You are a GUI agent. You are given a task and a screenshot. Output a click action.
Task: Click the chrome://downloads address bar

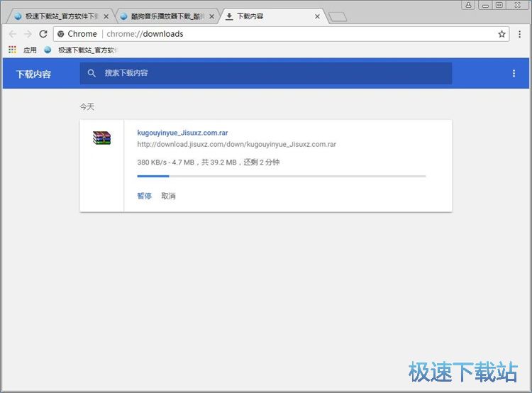[281, 34]
